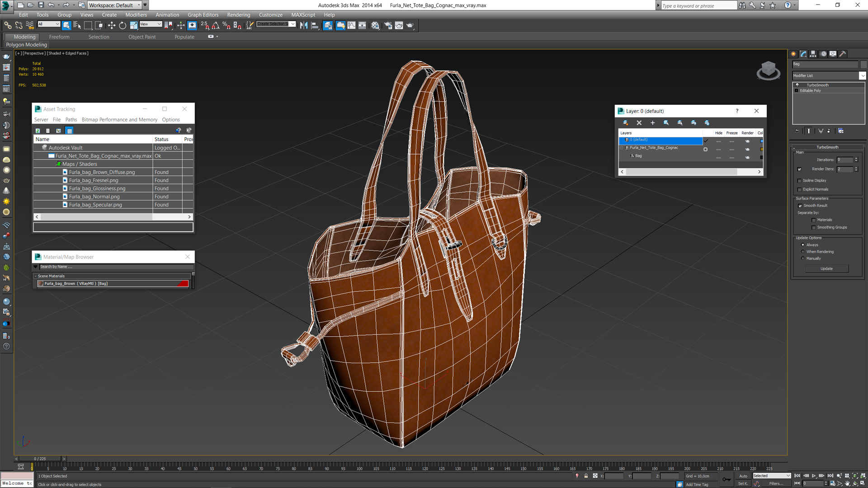Screen dimensions: 868x488
Task: Click the Set Key large key icon
Action: click(x=726, y=479)
